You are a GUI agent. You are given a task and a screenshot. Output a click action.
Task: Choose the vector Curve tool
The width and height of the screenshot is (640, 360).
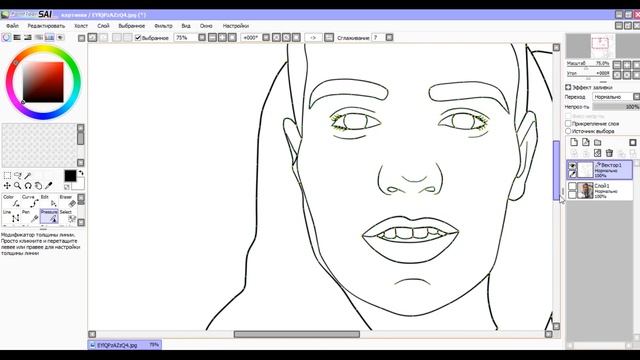tap(31, 201)
